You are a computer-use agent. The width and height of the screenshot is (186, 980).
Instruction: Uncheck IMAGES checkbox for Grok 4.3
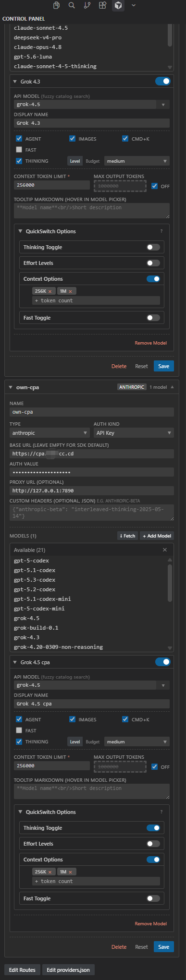(x=72, y=139)
